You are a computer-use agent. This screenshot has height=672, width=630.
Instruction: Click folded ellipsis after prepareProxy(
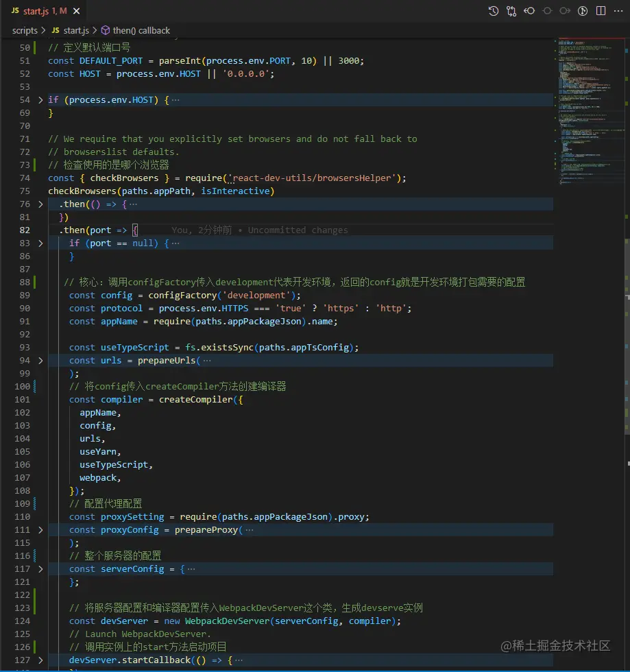(x=250, y=530)
